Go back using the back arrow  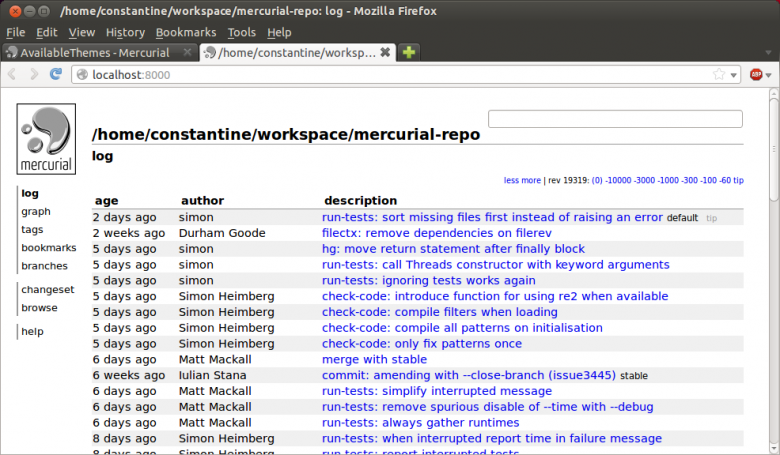[x=12, y=75]
